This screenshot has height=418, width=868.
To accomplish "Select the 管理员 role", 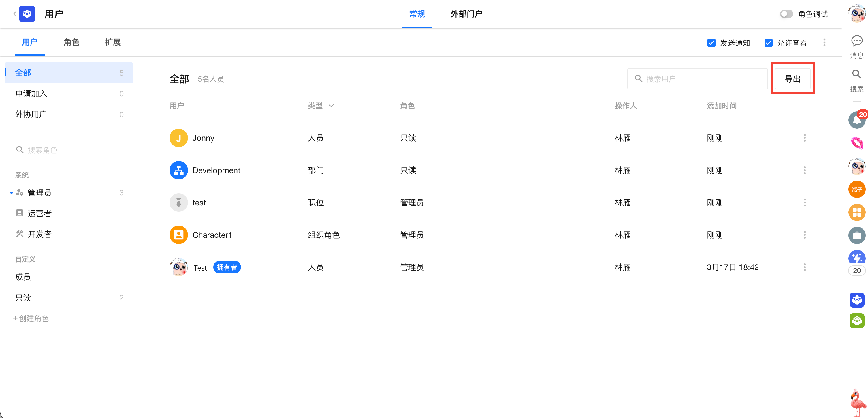I will pos(69,193).
